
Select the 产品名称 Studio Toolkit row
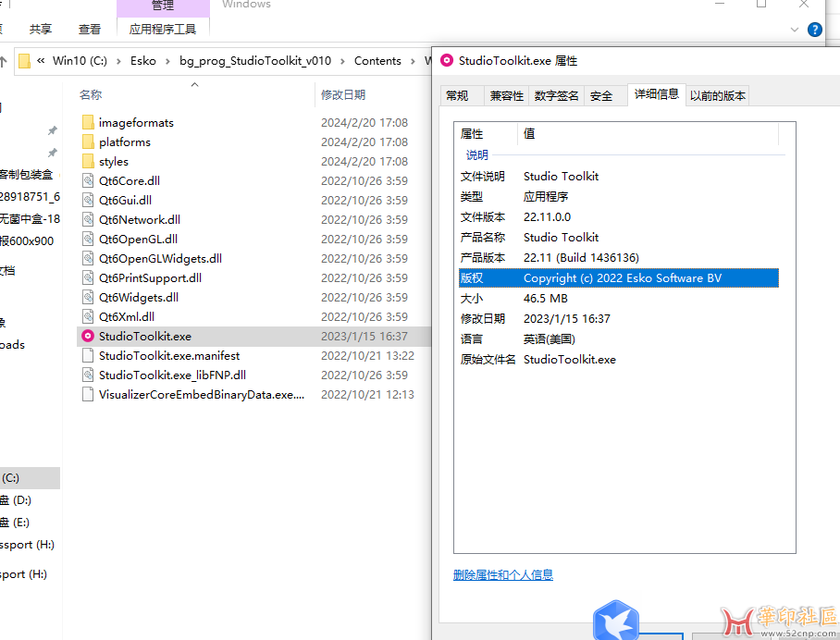coord(619,238)
